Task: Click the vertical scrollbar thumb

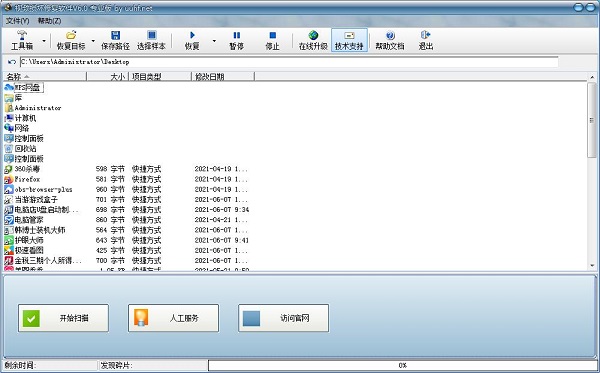Action: (x=592, y=120)
